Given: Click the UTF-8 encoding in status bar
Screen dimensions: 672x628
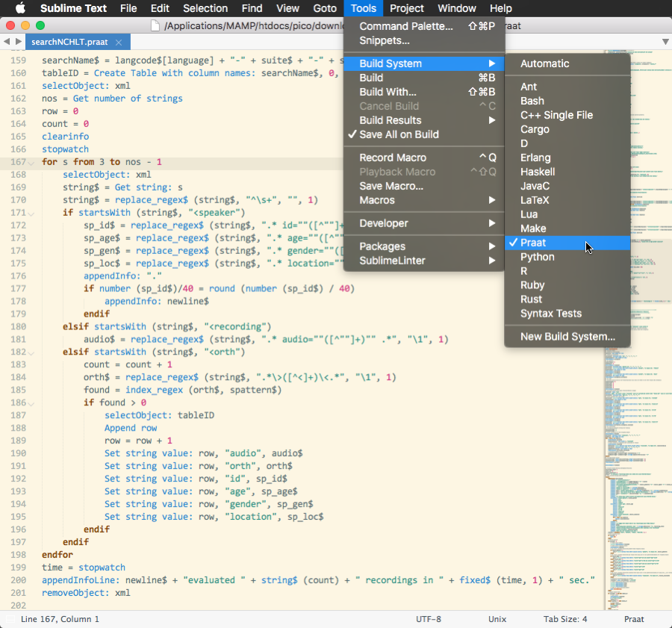Looking at the screenshot, I should tap(428, 619).
